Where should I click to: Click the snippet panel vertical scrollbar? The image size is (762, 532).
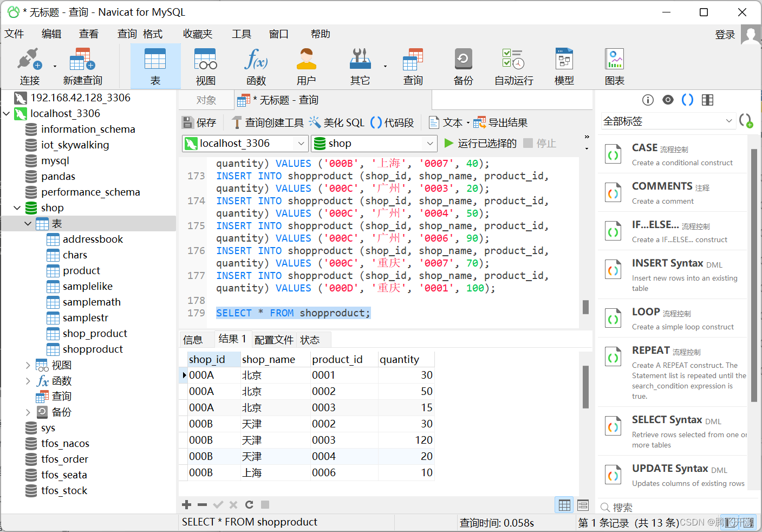pos(754,275)
